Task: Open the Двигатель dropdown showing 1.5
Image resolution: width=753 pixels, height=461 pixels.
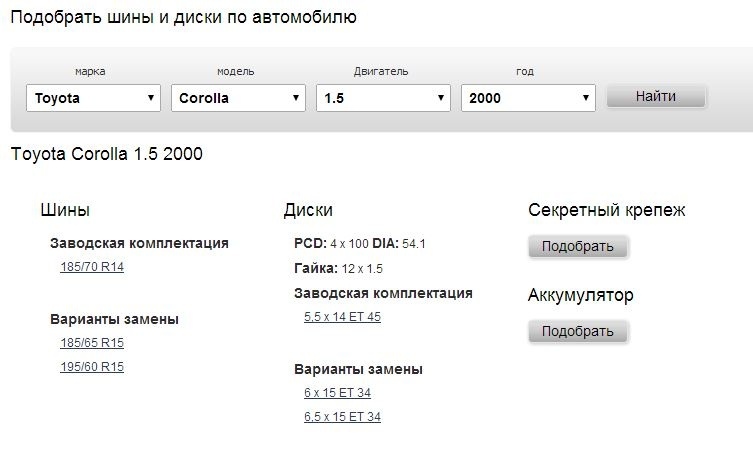Action: [383, 98]
